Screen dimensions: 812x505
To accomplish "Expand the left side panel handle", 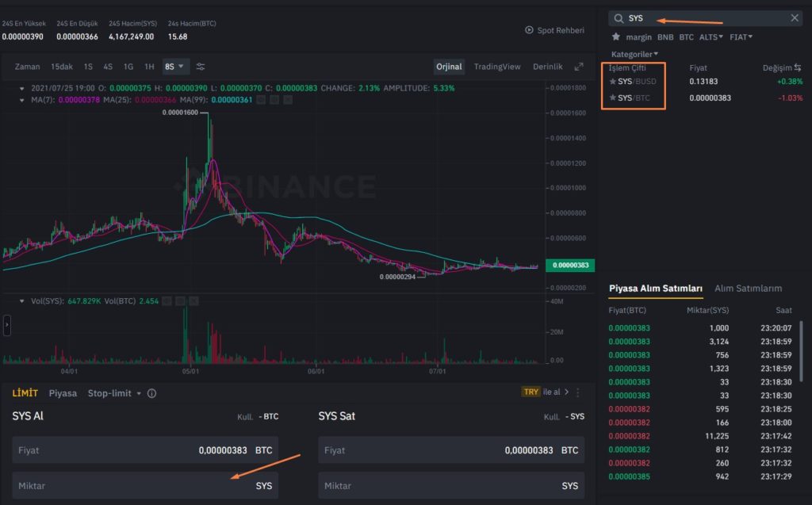I will pos(6,325).
